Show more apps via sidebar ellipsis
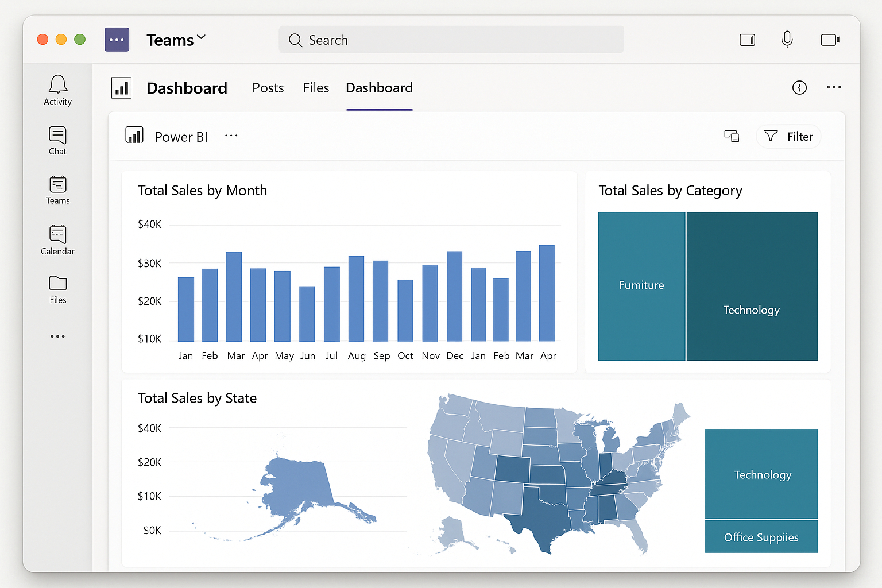The width and height of the screenshot is (882, 588). point(57,336)
